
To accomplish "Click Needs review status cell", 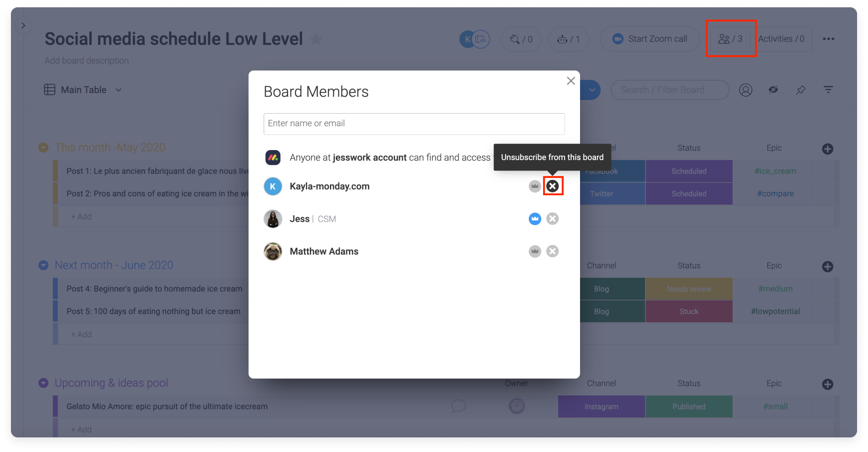I will point(688,289).
